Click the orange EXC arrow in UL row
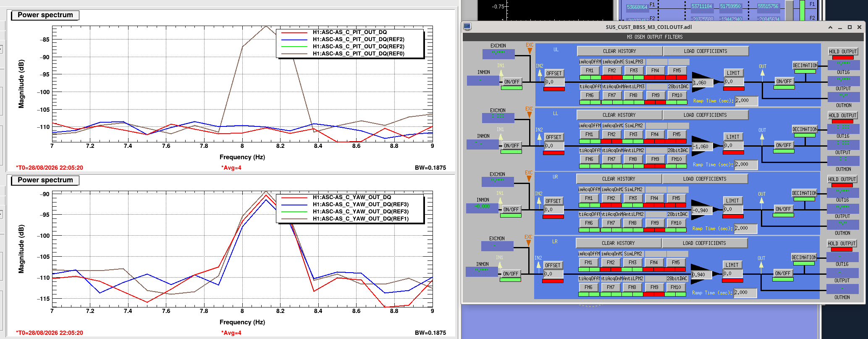 530,51
